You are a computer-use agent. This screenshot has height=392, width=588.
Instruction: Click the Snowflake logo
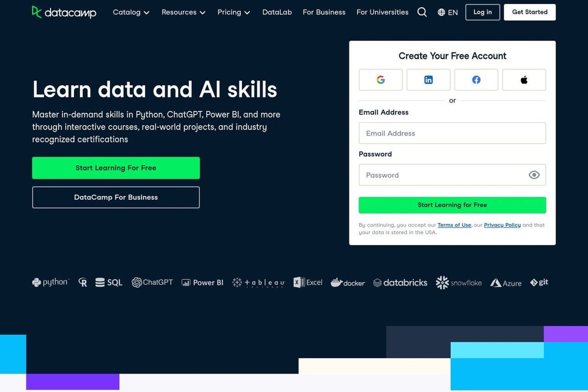(x=459, y=282)
